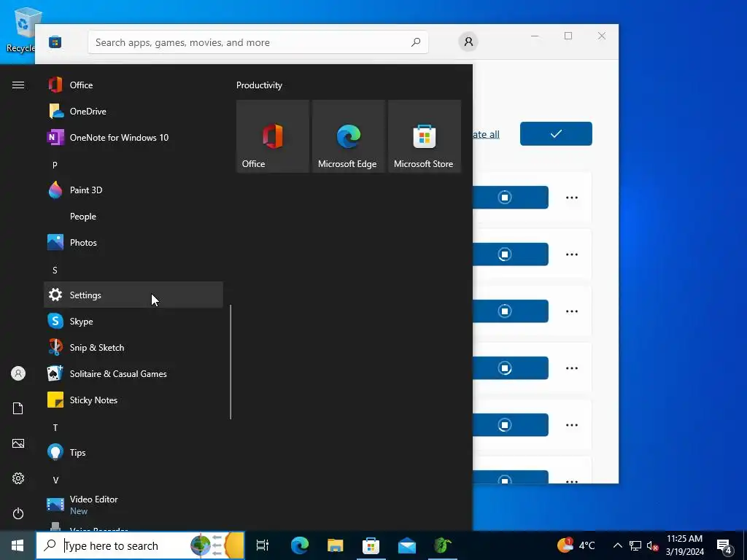Open Settings gear in the Start rail
The width and height of the screenshot is (747, 560).
[x=18, y=478]
